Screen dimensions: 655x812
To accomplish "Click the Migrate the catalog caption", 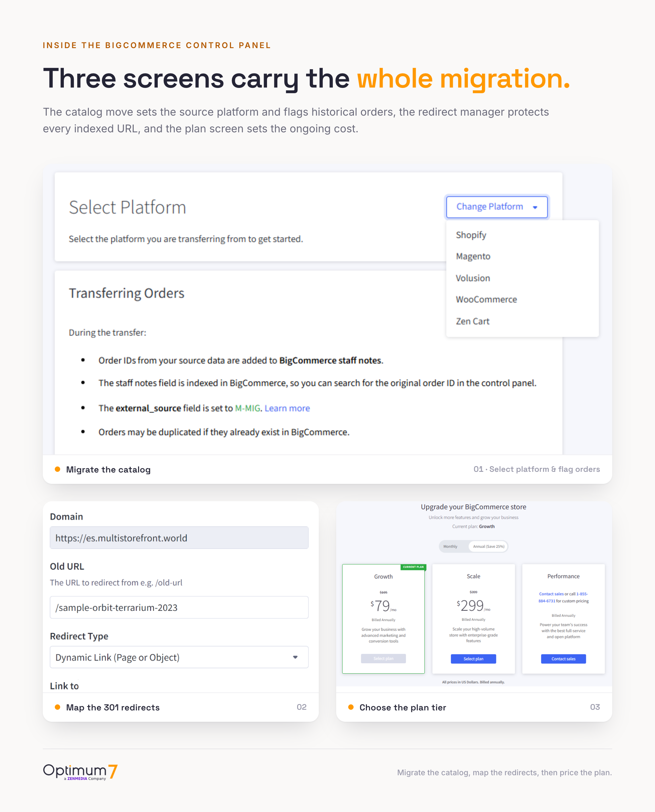I will point(108,469).
